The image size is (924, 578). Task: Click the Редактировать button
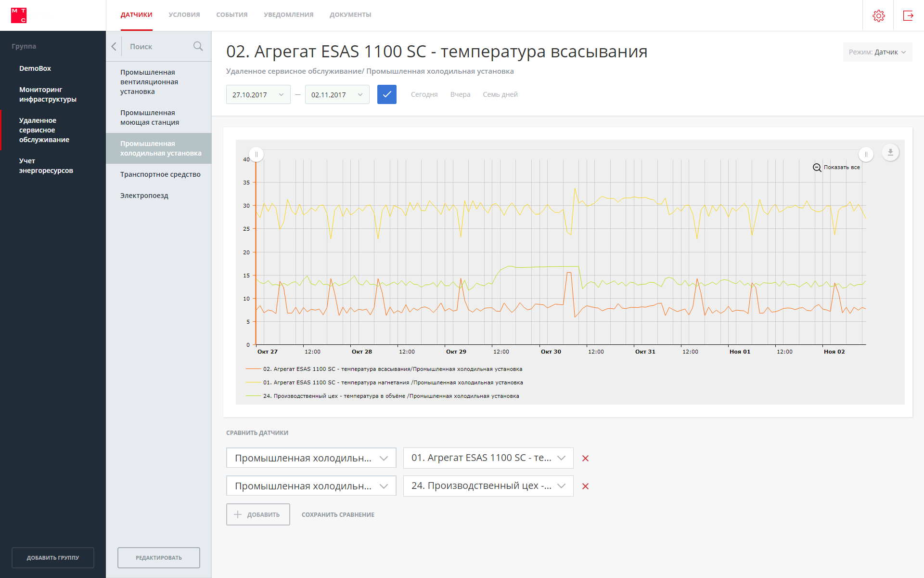(x=159, y=558)
